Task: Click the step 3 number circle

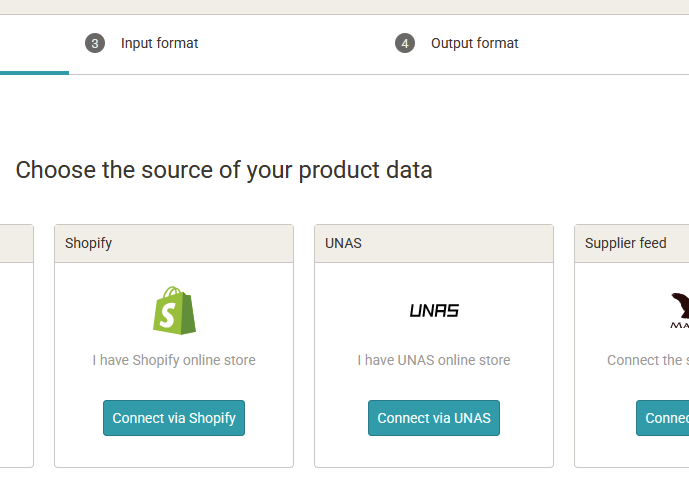Action: point(95,43)
